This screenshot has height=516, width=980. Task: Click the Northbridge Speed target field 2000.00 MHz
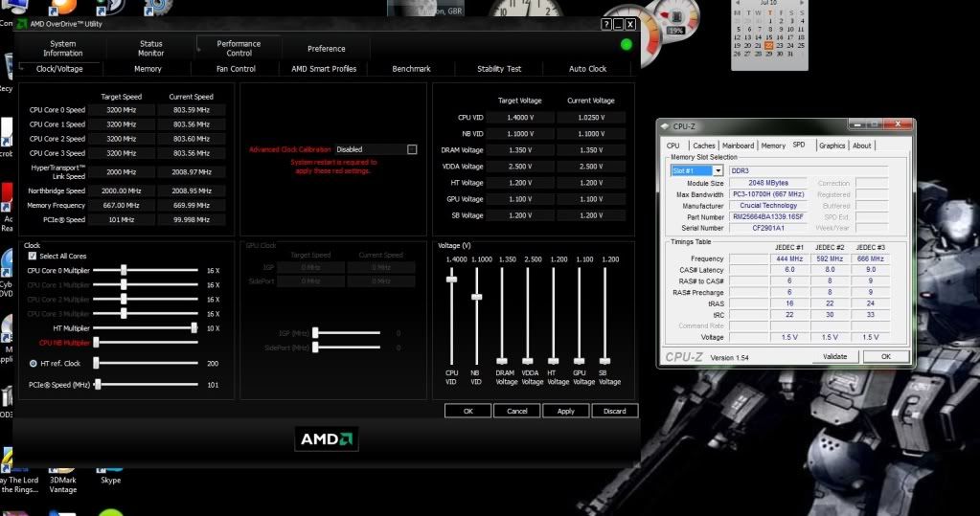pyautogui.click(x=122, y=191)
